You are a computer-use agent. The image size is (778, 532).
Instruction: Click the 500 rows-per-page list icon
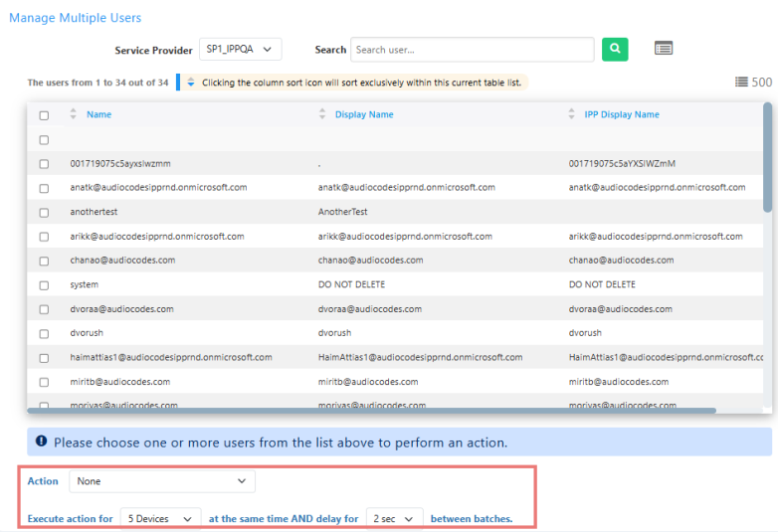point(741,83)
